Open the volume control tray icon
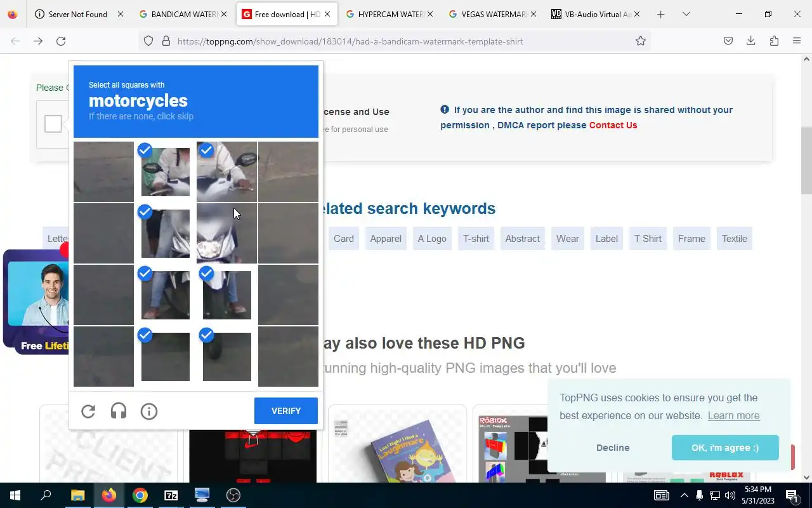 tap(730, 495)
